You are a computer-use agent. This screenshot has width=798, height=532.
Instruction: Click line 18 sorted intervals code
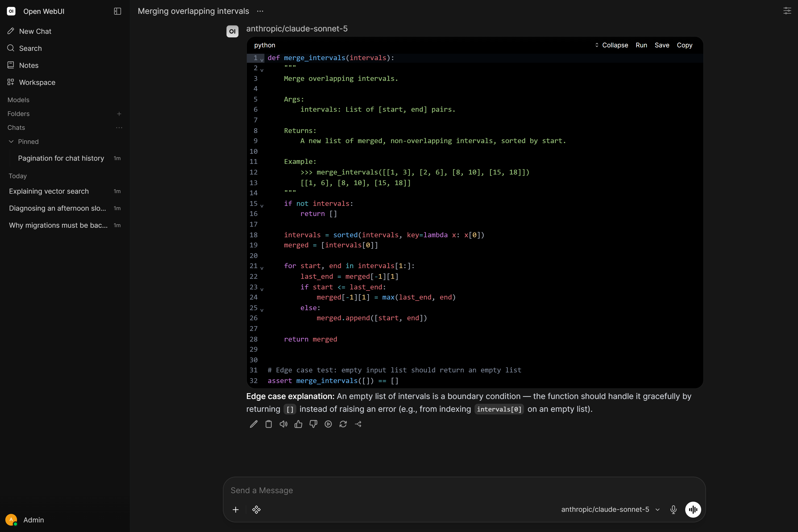(384, 235)
